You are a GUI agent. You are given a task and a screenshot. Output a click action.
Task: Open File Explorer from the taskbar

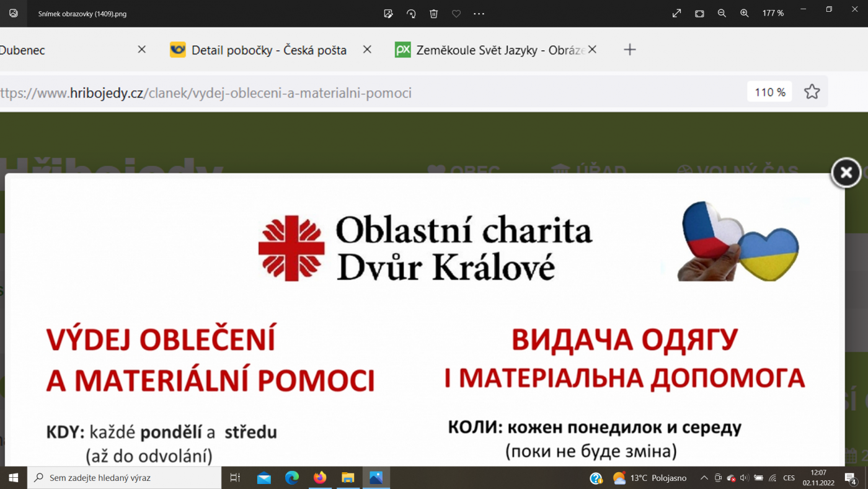pyautogui.click(x=348, y=478)
